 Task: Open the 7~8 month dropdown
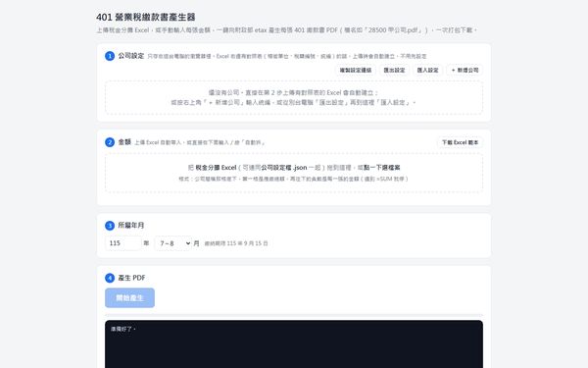click(x=173, y=243)
